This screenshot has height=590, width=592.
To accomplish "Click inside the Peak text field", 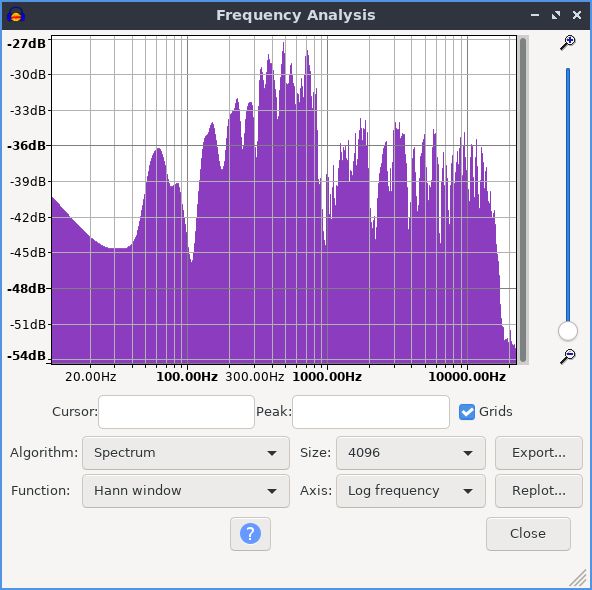I will (371, 412).
